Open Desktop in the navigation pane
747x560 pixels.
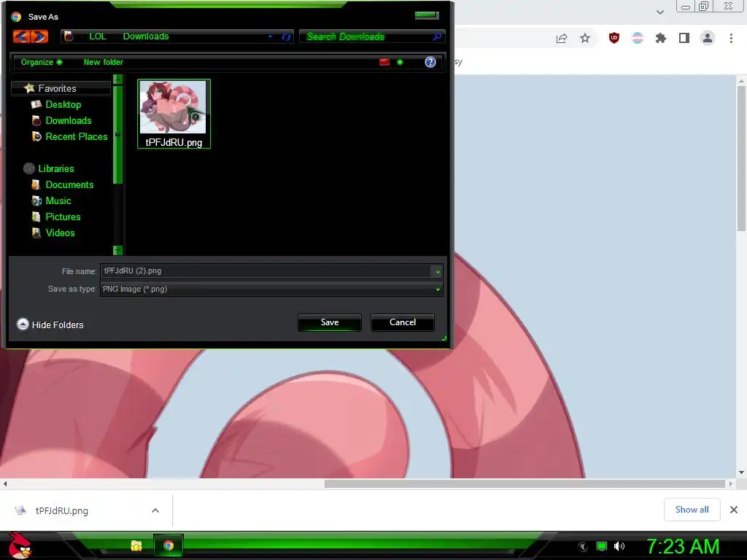tap(63, 104)
